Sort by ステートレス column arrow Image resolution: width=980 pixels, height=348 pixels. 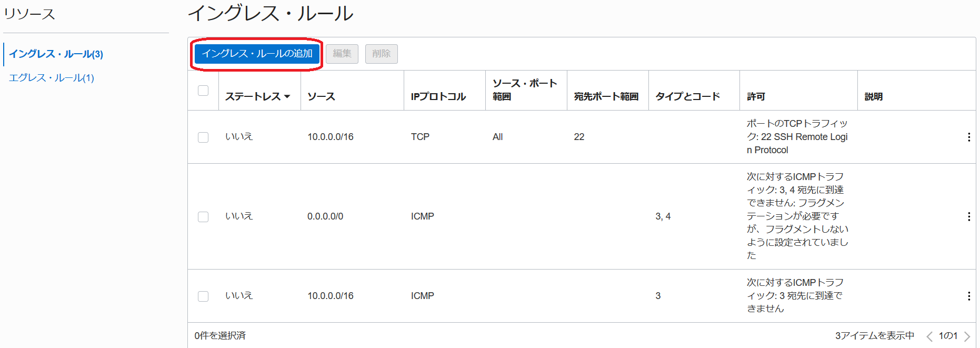pyautogui.click(x=287, y=97)
